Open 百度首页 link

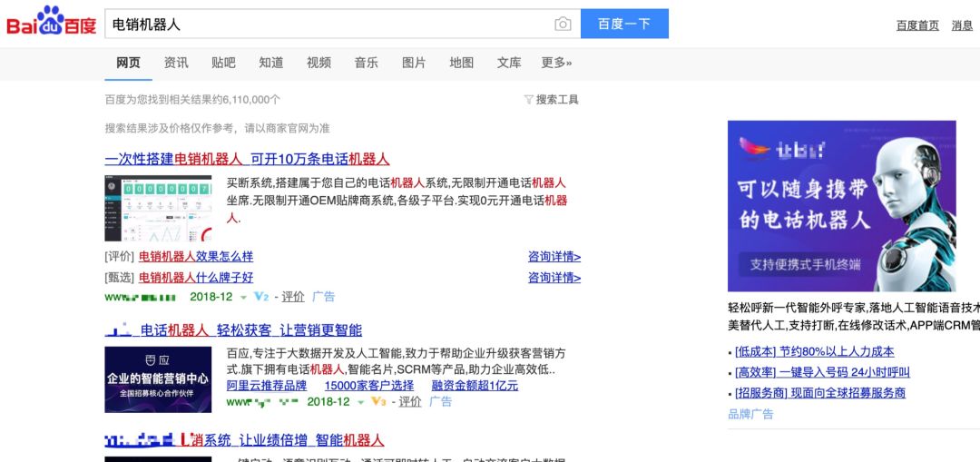coord(917,25)
